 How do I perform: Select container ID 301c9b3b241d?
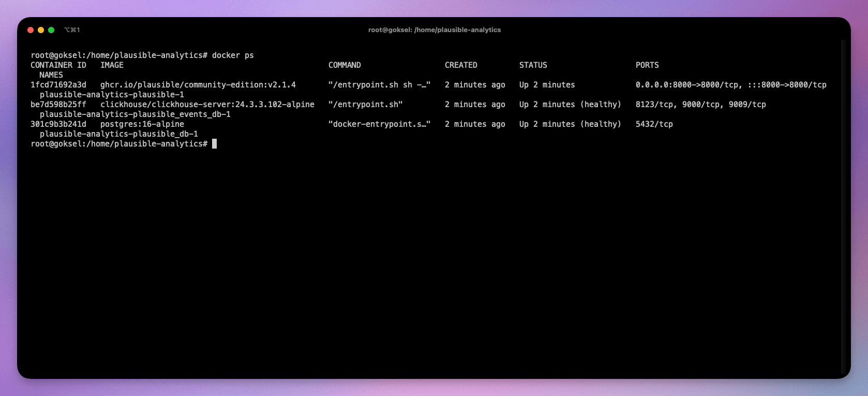tap(58, 124)
